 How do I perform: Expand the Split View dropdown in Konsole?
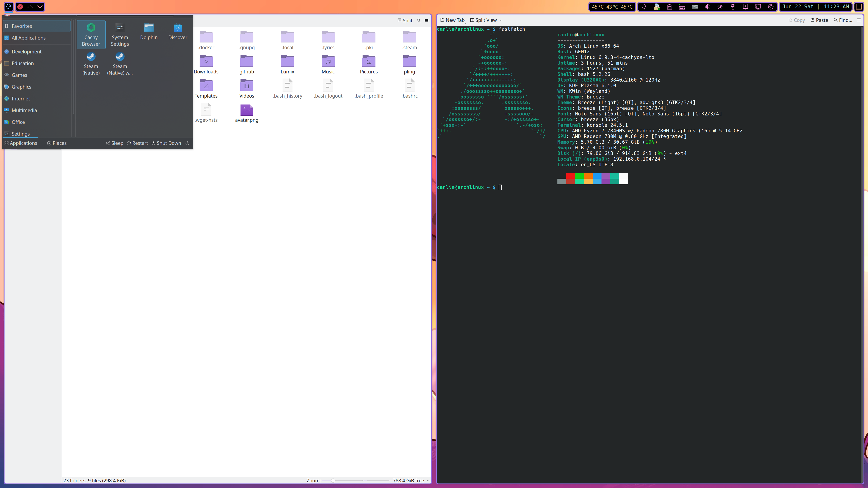[501, 20]
